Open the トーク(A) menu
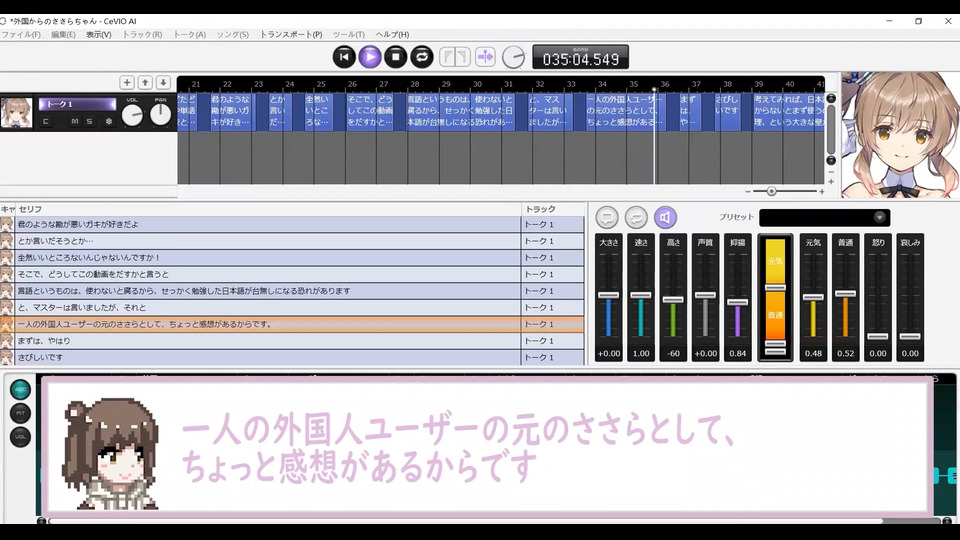 coord(189,35)
